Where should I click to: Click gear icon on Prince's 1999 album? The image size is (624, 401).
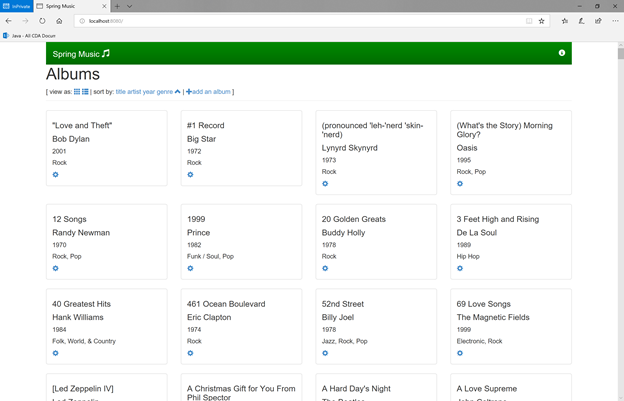190,268
